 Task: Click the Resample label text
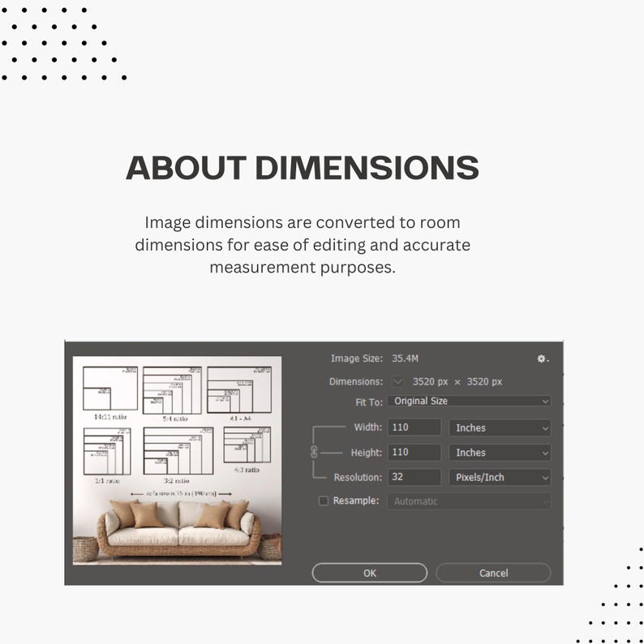[x=356, y=500]
